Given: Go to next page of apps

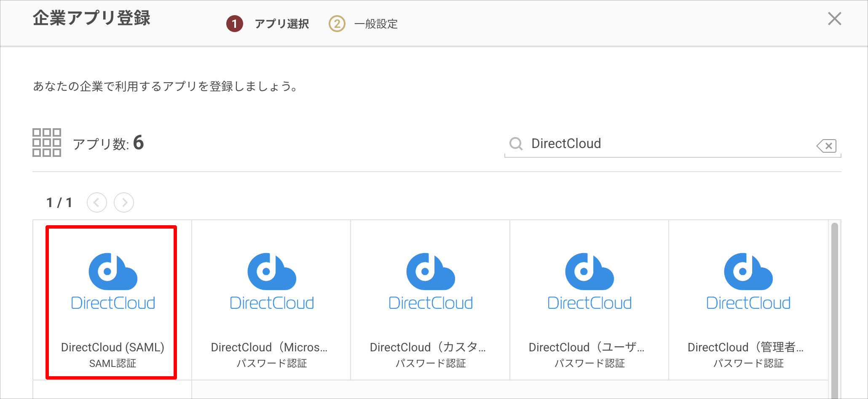Looking at the screenshot, I should [124, 202].
